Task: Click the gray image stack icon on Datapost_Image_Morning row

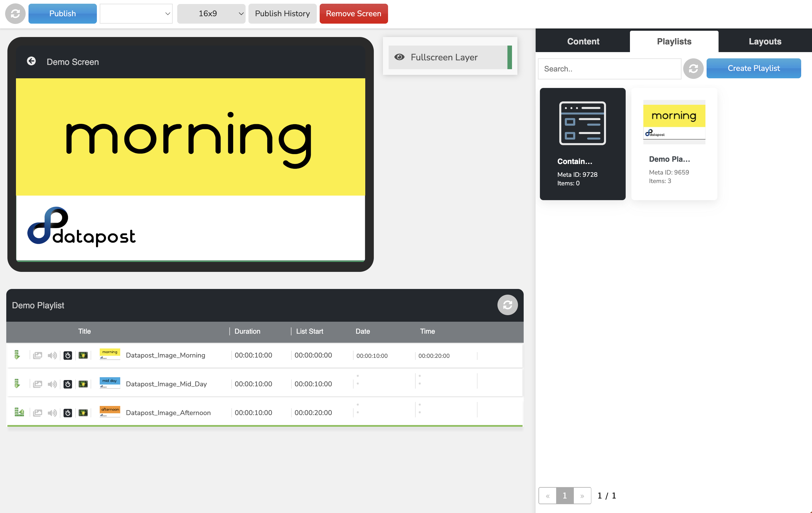Action: click(38, 355)
